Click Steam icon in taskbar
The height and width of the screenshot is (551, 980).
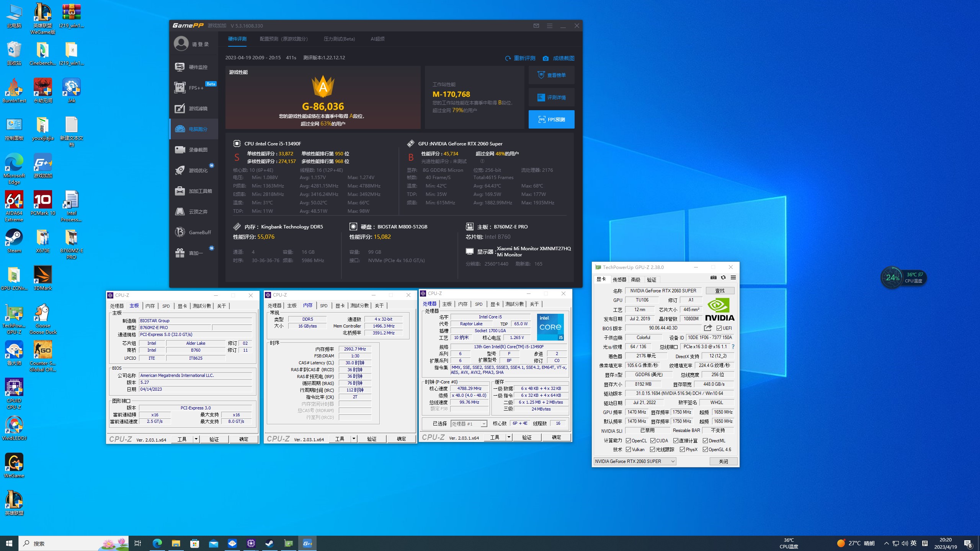click(x=270, y=543)
